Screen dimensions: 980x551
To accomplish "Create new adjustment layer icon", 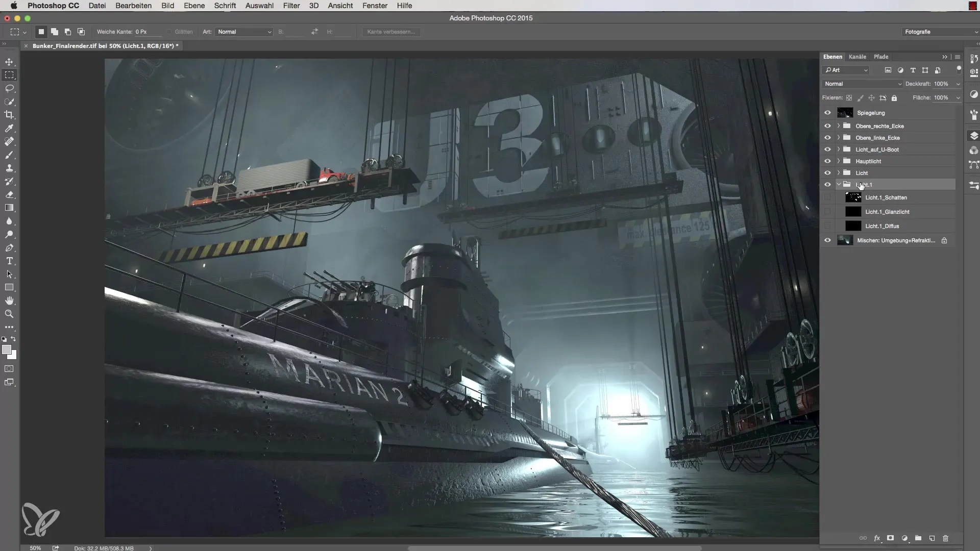I will point(904,538).
